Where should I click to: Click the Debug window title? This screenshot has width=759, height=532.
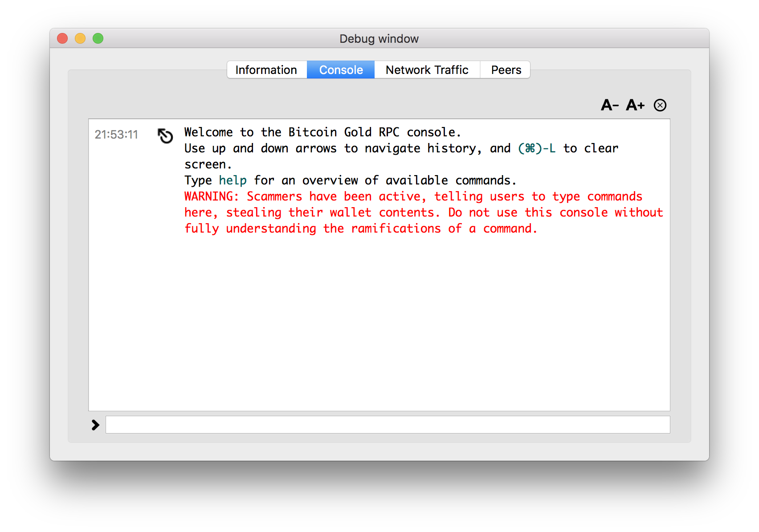[x=379, y=39]
